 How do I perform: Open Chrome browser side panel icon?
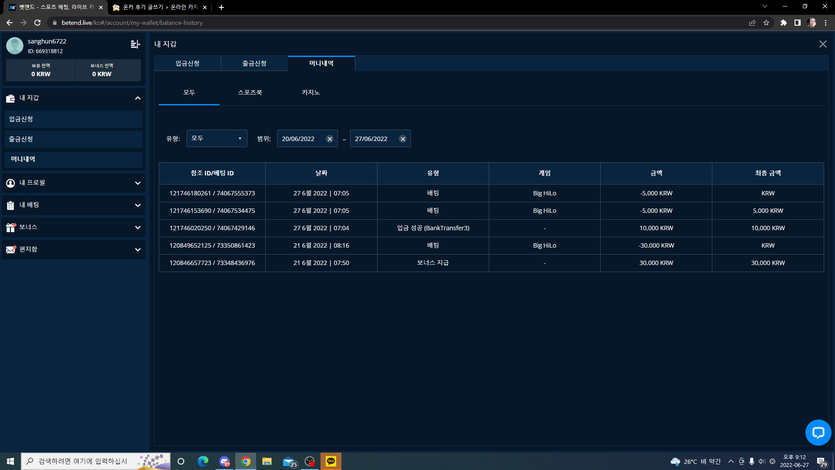click(x=797, y=23)
